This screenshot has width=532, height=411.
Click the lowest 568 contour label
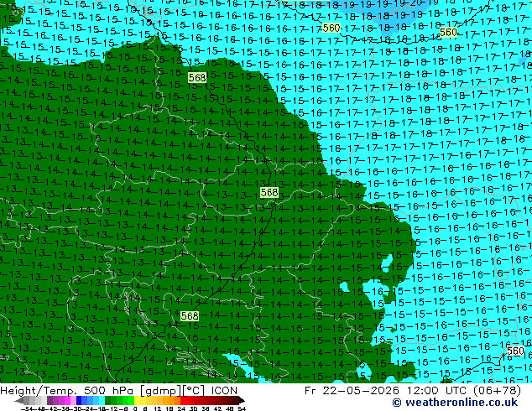pos(190,316)
